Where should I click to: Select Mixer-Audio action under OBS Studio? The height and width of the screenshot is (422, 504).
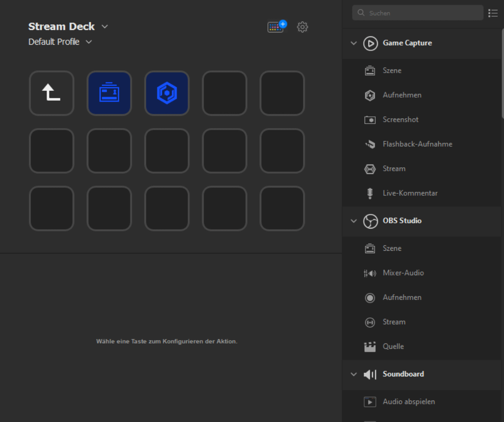coord(403,273)
